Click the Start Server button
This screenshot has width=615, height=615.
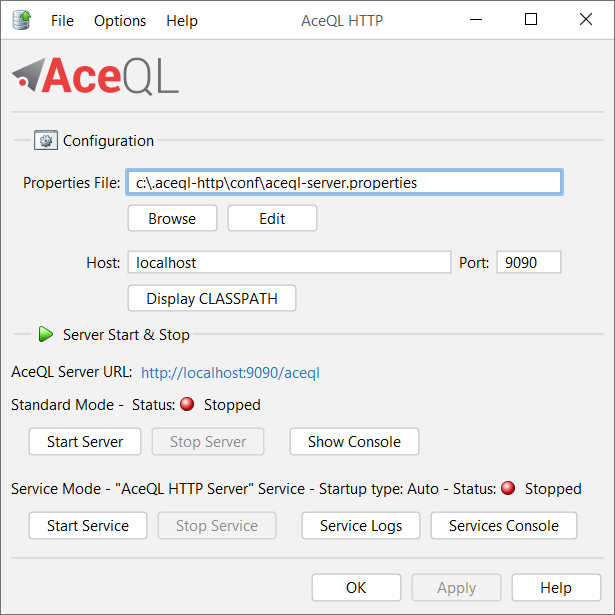point(85,442)
